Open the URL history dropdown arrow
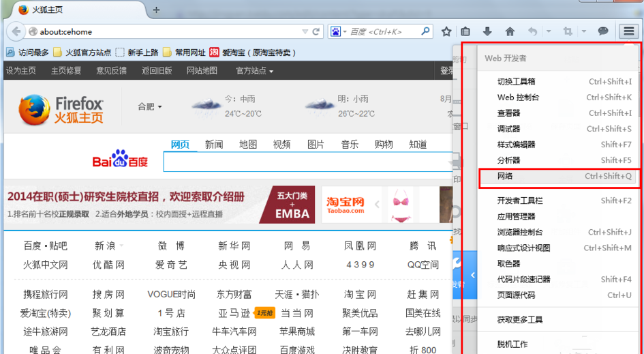This screenshot has height=354, width=644. [x=305, y=31]
